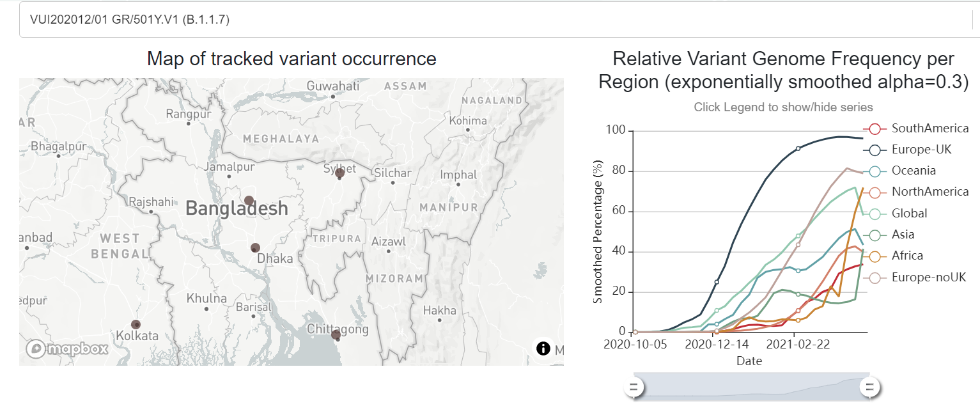Click the variant marker near Dhaka
Image resolution: width=980 pixels, height=415 pixels.
pyautogui.click(x=255, y=247)
